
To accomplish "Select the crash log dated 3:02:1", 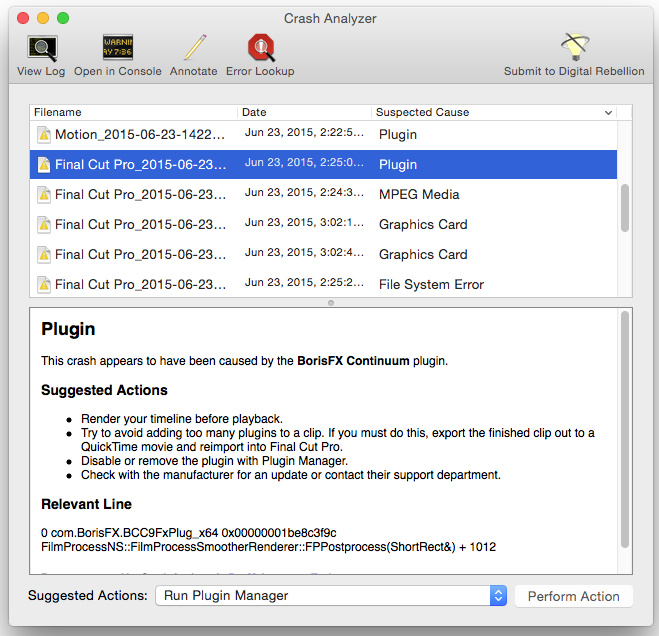I will coord(323,224).
